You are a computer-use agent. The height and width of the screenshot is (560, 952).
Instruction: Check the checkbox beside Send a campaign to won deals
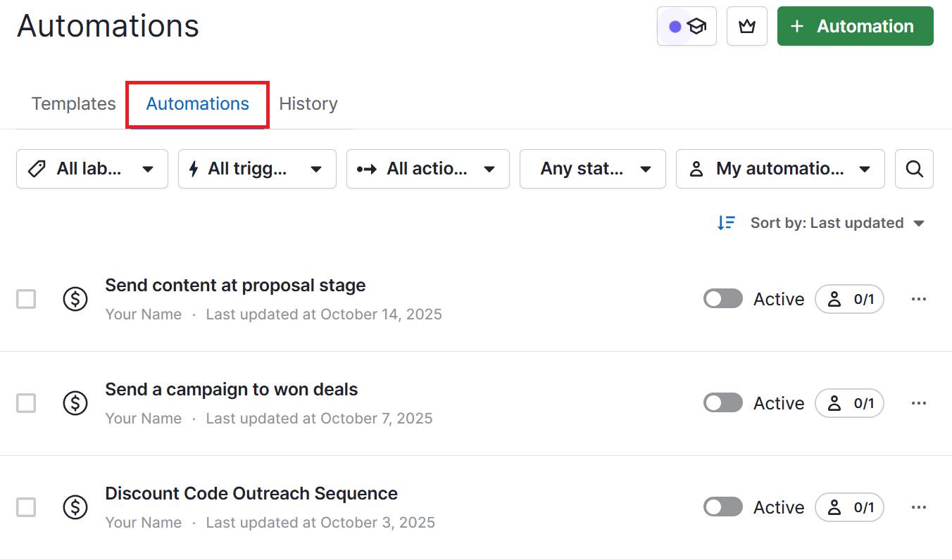click(x=25, y=403)
